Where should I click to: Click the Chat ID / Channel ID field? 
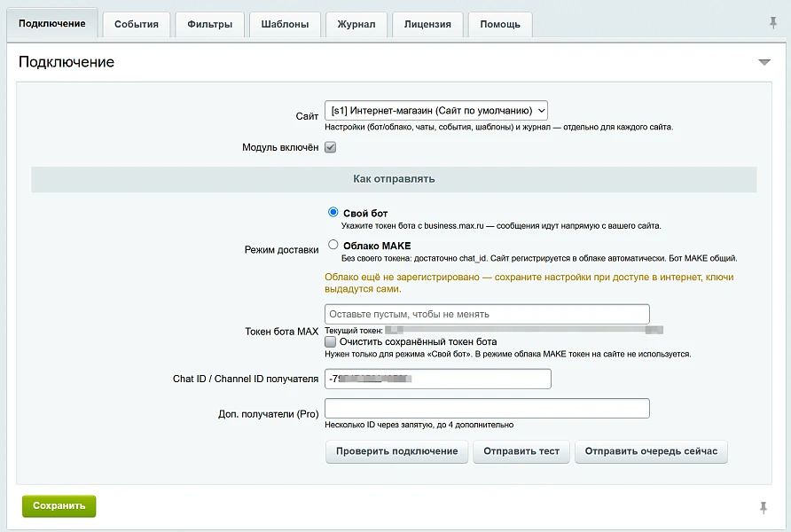(x=438, y=379)
